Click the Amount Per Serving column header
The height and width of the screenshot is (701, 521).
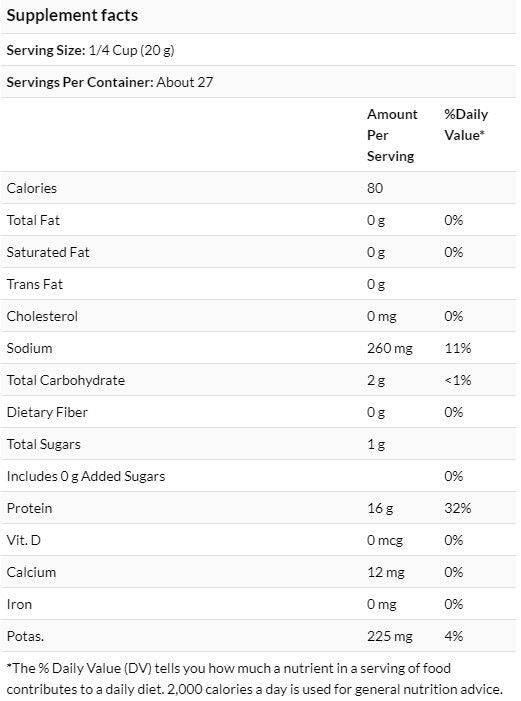(x=392, y=135)
